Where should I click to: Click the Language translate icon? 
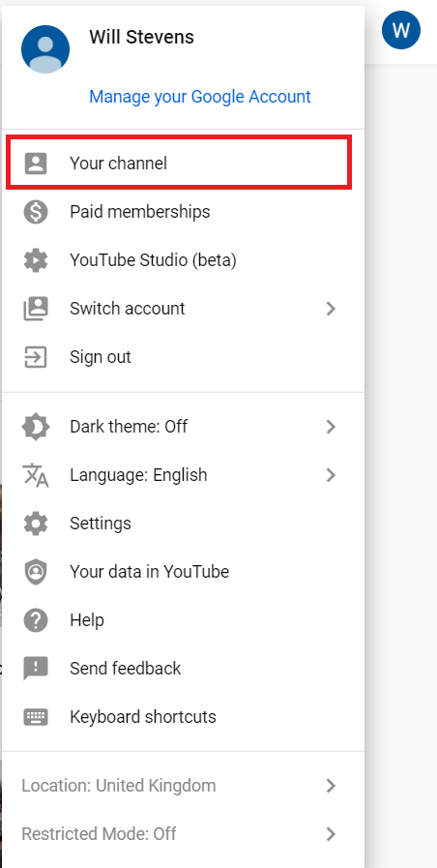pos(36,475)
